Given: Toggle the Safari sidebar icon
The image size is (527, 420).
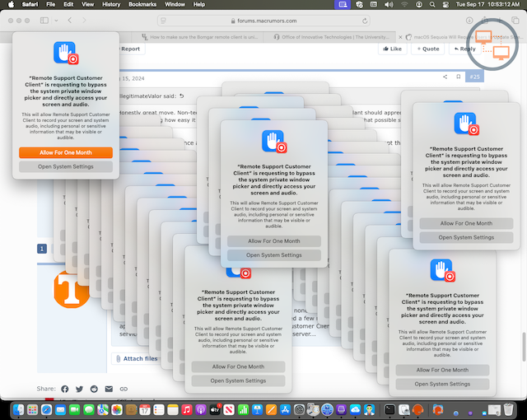Looking at the screenshot, I should [44, 21].
